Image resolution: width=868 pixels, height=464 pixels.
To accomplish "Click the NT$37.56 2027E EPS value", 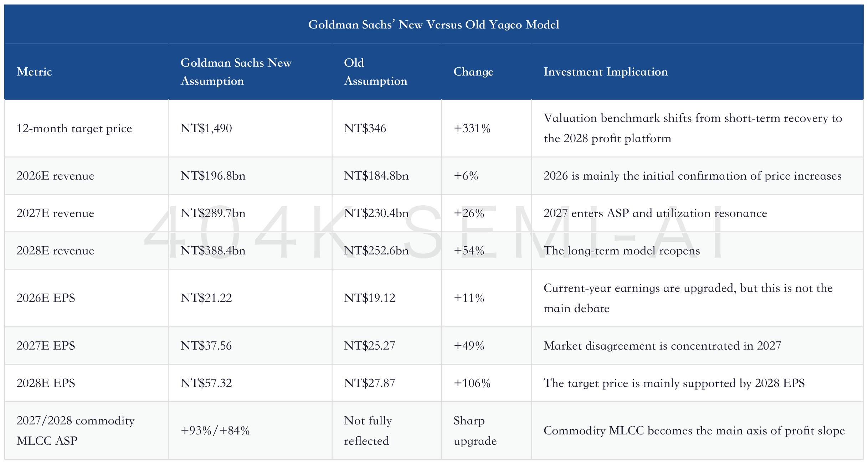I will coord(206,346).
